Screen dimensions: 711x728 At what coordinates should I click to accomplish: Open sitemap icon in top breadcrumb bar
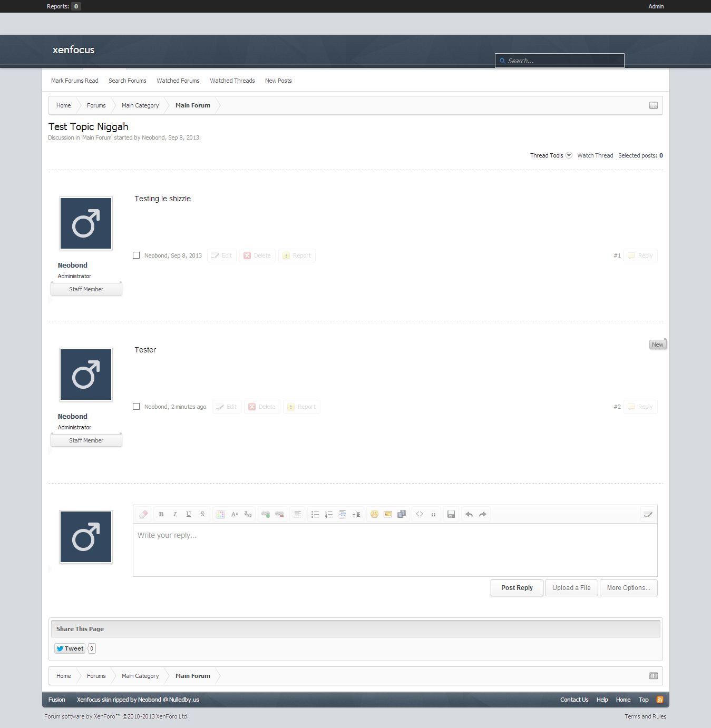(654, 105)
